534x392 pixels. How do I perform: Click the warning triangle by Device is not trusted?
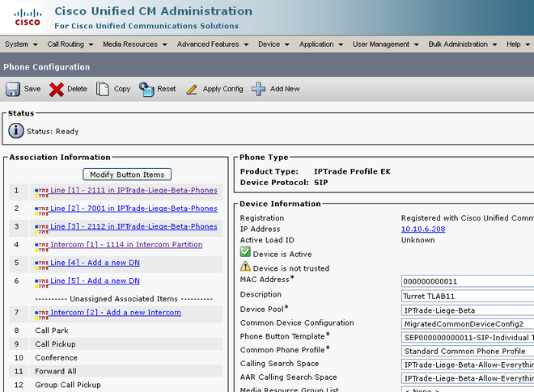(245, 267)
